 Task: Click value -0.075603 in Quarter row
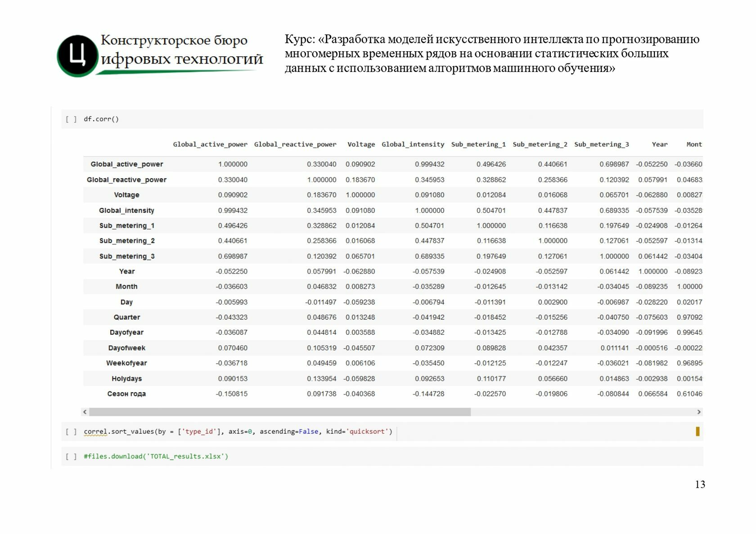[x=652, y=318]
